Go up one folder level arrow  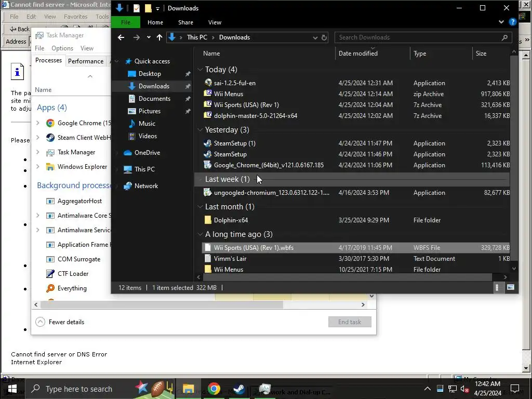(159, 37)
